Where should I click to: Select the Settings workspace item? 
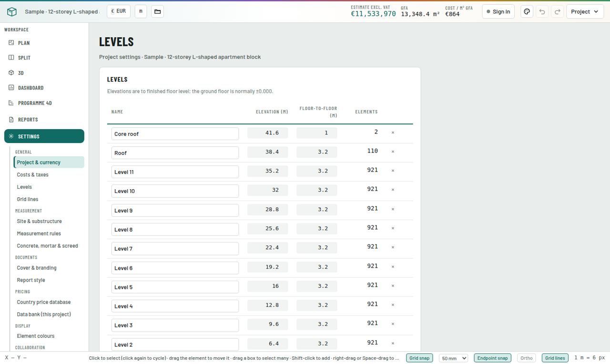[44, 136]
